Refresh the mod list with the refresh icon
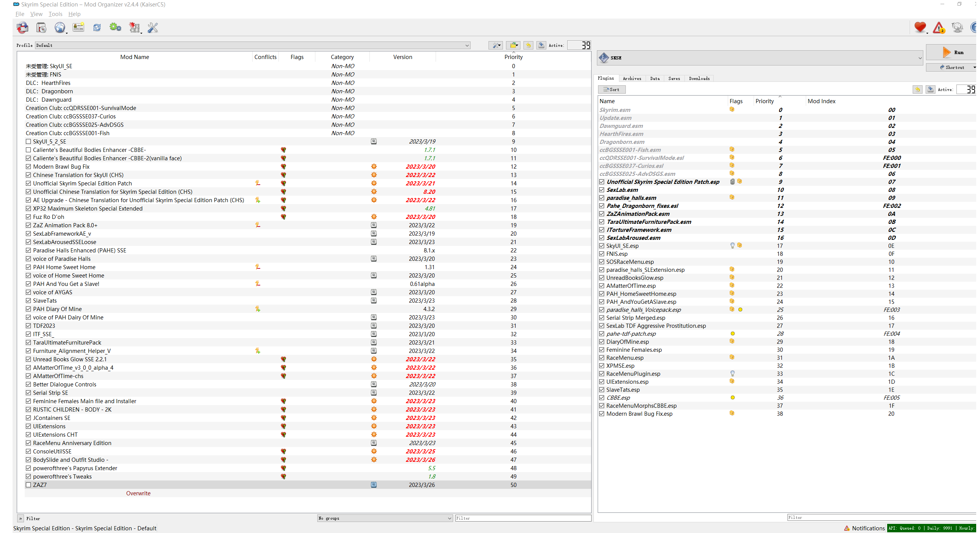980x533 pixels. (97, 27)
